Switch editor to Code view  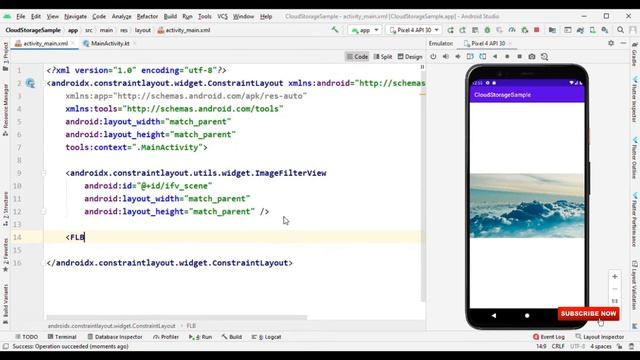click(357, 56)
